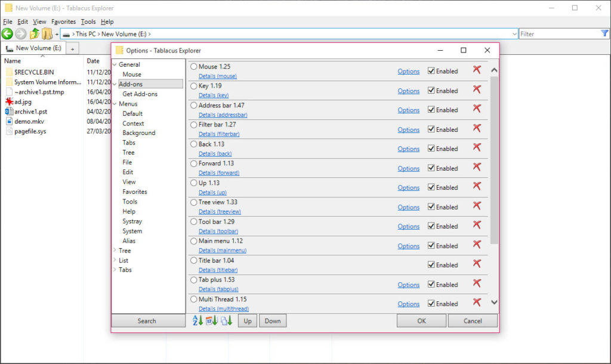The image size is (611, 364).
Task: Open the File menu
Action: (8, 22)
